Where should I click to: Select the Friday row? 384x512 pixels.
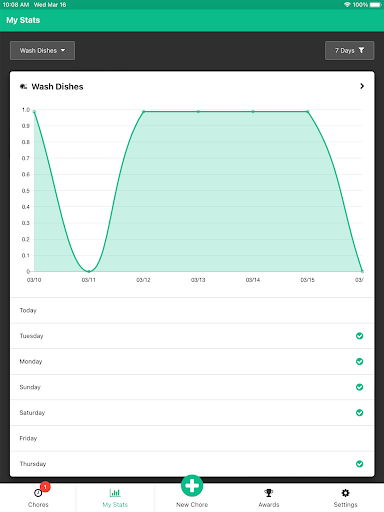point(192,439)
